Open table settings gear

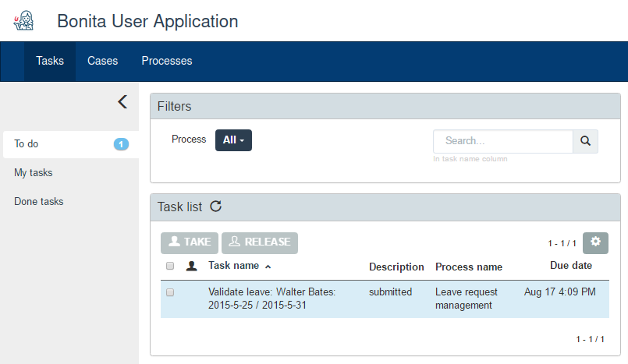(595, 242)
